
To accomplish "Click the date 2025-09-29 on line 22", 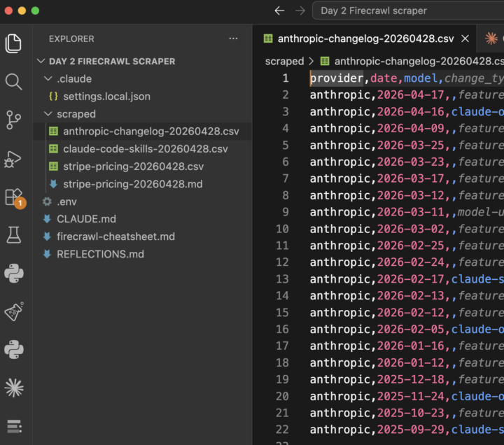I will (x=410, y=430).
